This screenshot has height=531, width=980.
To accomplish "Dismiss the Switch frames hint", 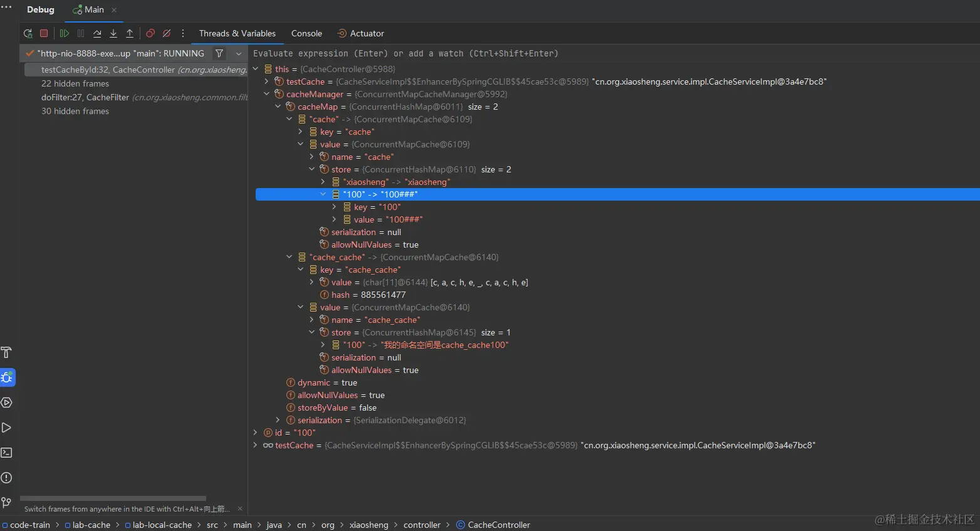I will [240, 508].
